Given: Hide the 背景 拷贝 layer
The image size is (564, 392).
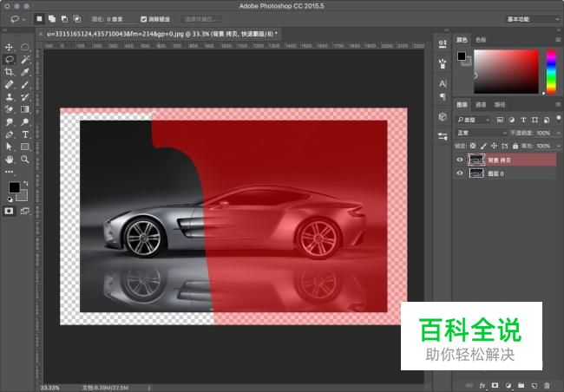Looking at the screenshot, I should (460, 160).
